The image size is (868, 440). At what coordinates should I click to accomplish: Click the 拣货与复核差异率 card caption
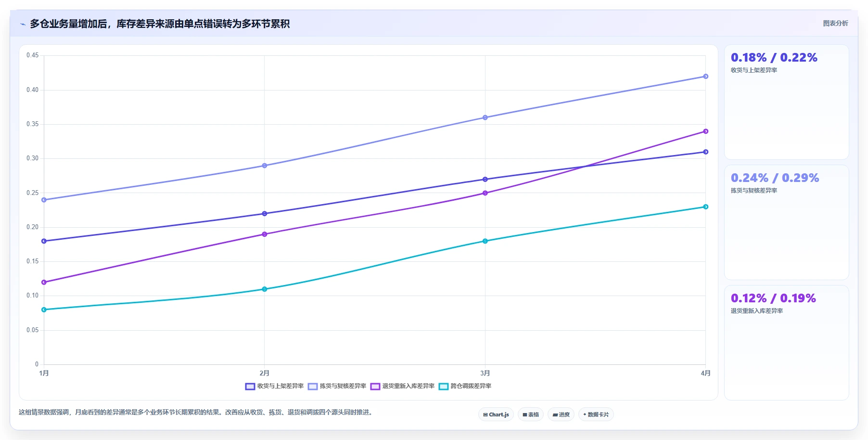[x=754, y=191]
